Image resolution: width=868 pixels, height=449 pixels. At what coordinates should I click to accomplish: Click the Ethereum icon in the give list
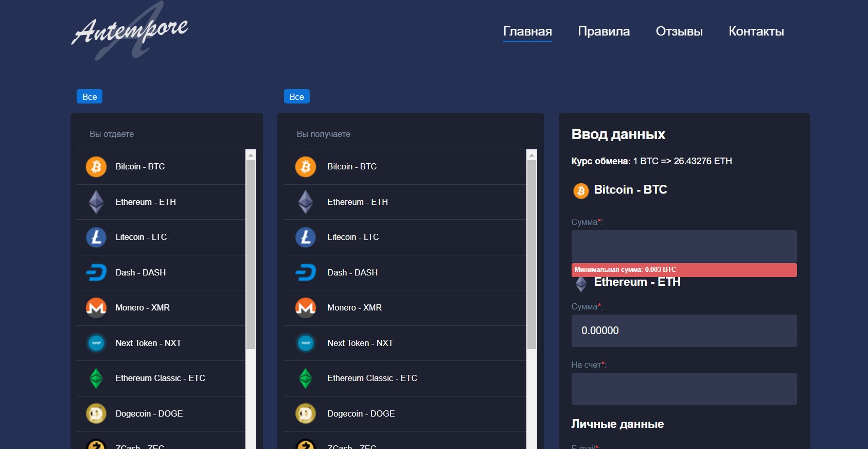coord(96,202)
